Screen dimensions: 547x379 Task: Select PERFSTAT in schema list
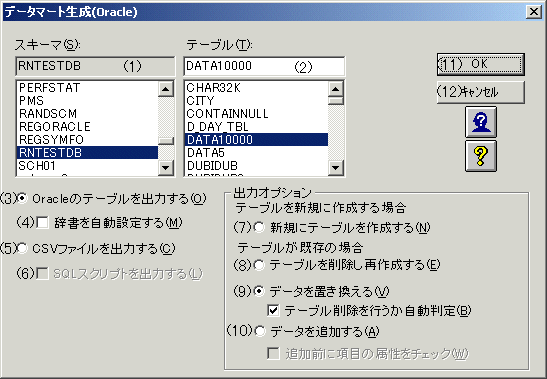point(87,88)
